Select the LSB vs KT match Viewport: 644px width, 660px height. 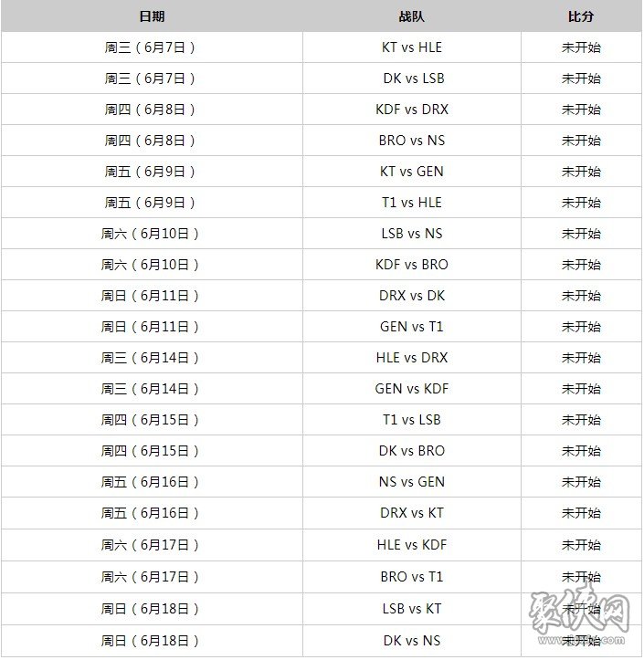tap(411, 609)
